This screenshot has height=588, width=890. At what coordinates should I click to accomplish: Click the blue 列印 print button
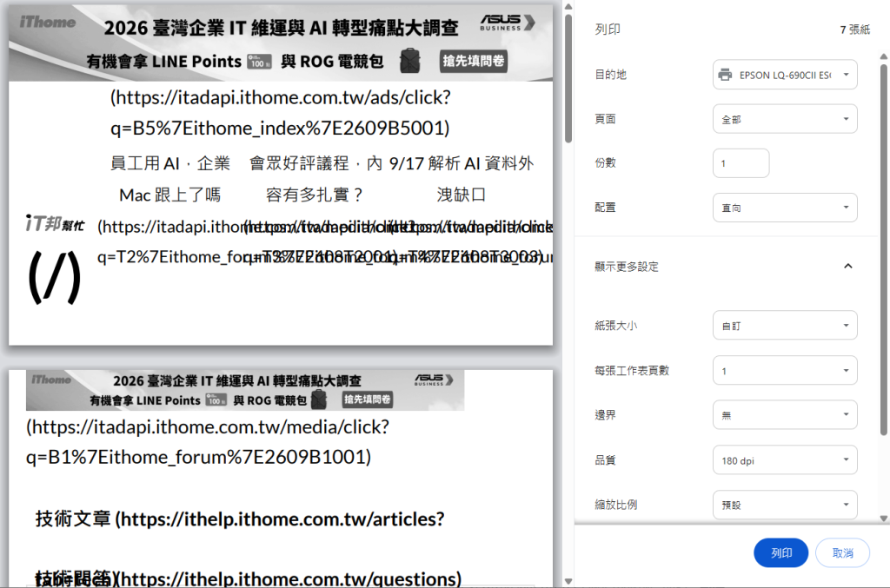tap(781, 553)
